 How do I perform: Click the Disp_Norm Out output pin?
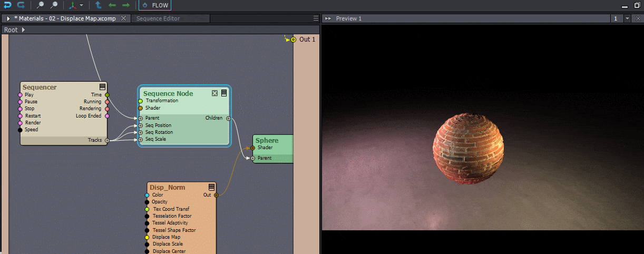tap(216, 195)
